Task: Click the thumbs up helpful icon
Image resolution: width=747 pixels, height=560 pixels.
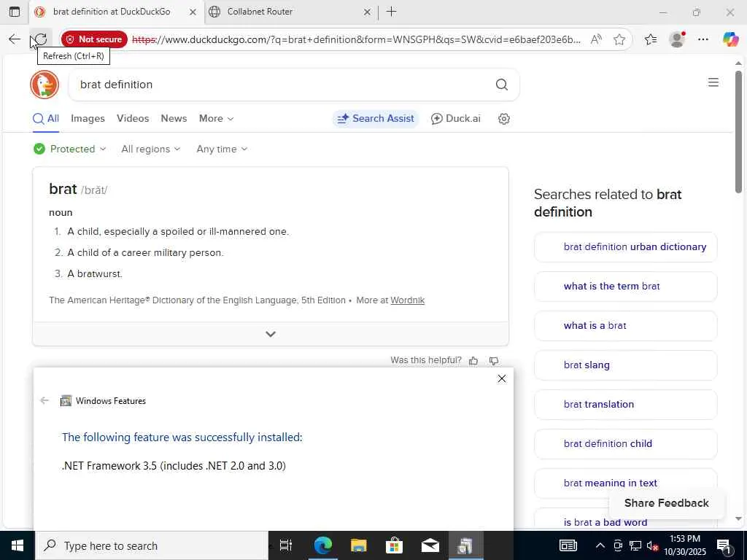Action: 473,361
